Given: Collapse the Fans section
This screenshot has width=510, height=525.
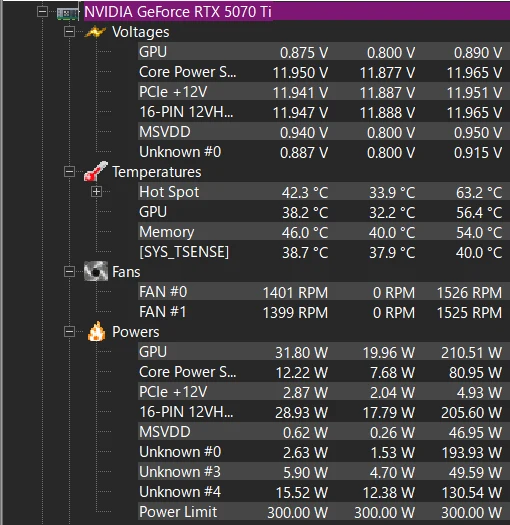Looking at the screenshot, I should point(69,272).
